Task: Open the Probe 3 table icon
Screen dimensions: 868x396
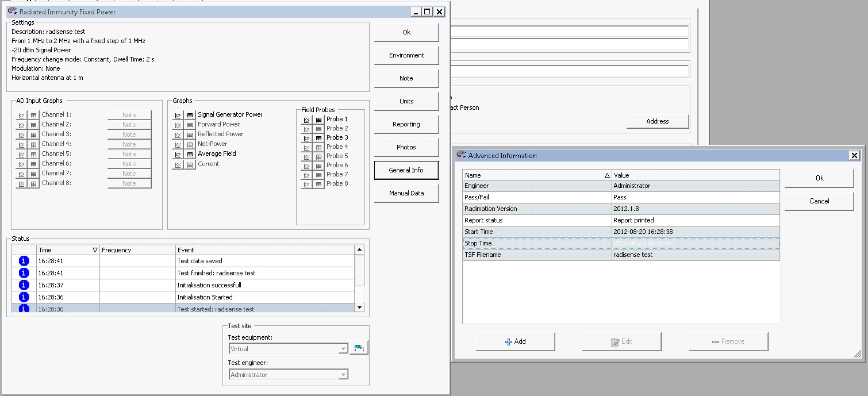Action: 318,138
